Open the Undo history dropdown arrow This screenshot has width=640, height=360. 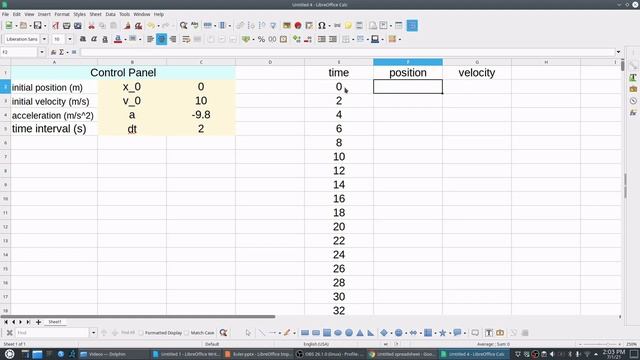pyautogui.click(x=158, y=26)
